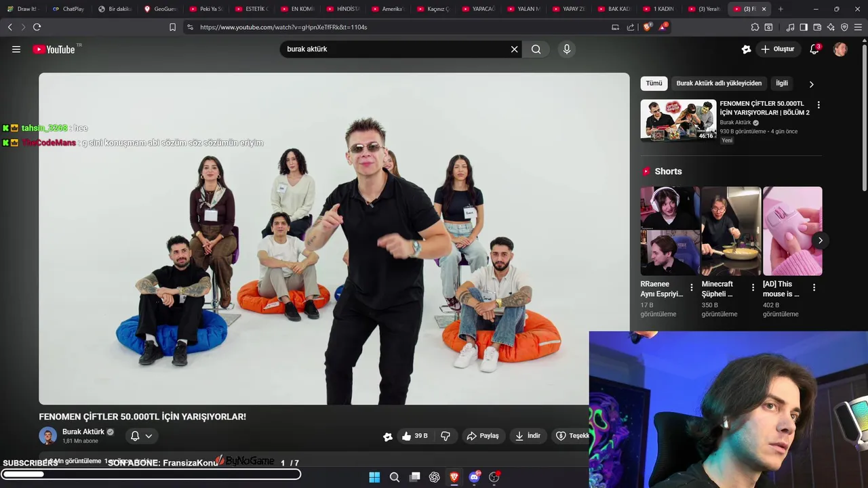Bookmark the page with bookmark icon
This screenshot has width=868, height=488.
click(x=172, y=27)
